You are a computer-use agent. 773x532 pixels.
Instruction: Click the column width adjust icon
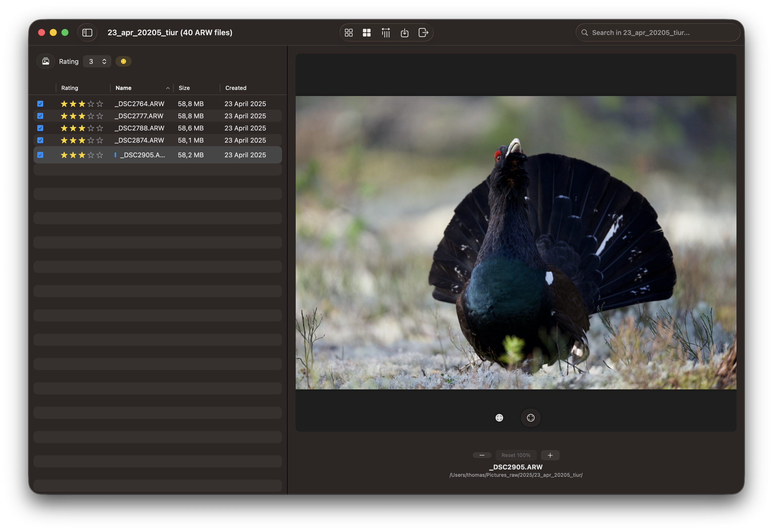pos(386,33)
